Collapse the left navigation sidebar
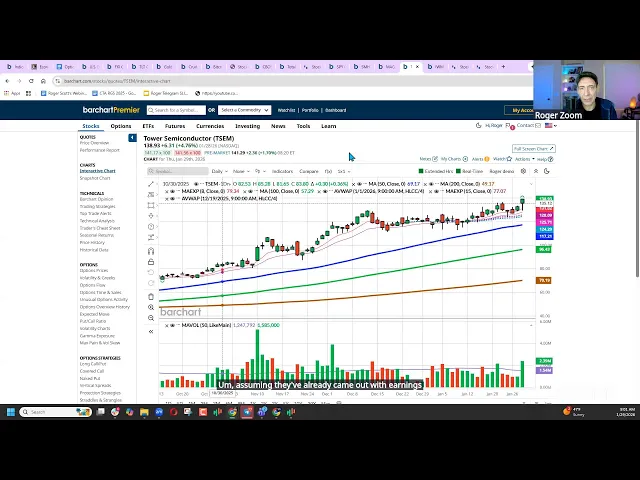This screenshot has height=480, width=640. click(x=132, y=138)
